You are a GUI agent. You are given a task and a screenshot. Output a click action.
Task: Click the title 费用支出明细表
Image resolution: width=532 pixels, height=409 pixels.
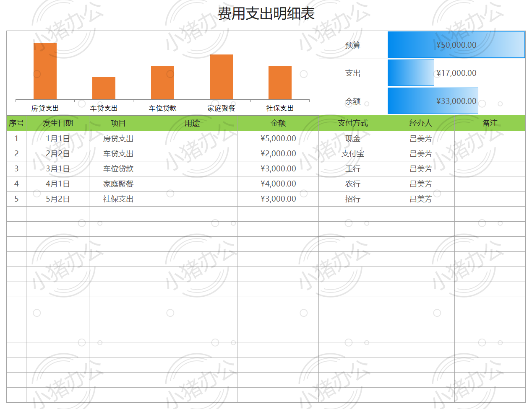(266, 13)
